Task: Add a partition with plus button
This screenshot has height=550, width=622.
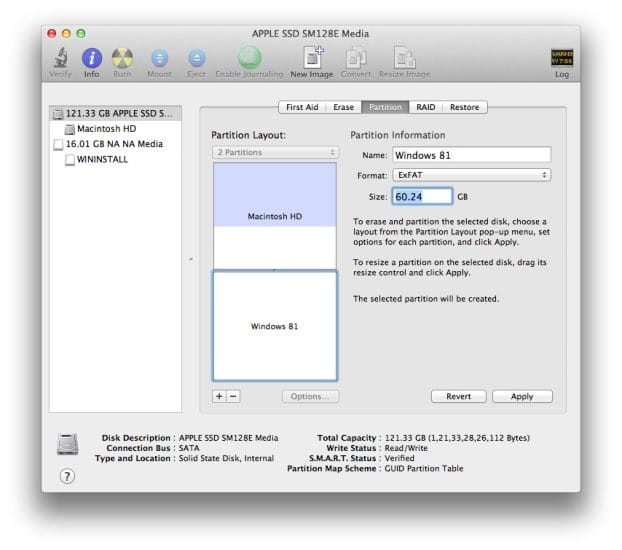Action: click(219, 396)
